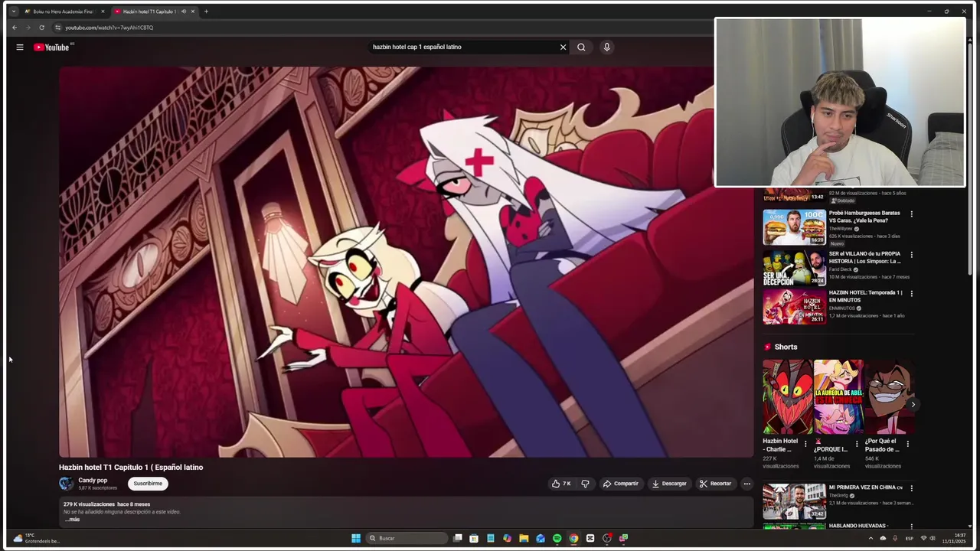Click the taskbar Buscar search box
Screen dimensions: 980x551
406,538
